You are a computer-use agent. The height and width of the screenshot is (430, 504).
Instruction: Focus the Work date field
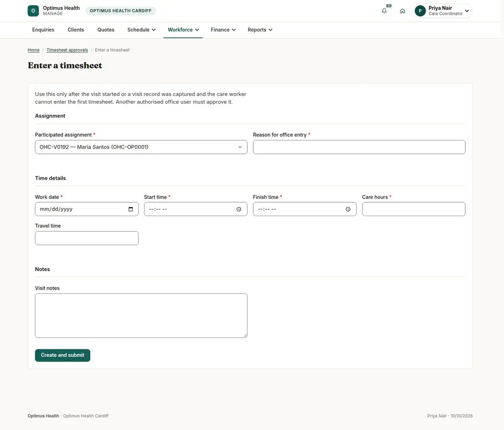pos(87,209)
